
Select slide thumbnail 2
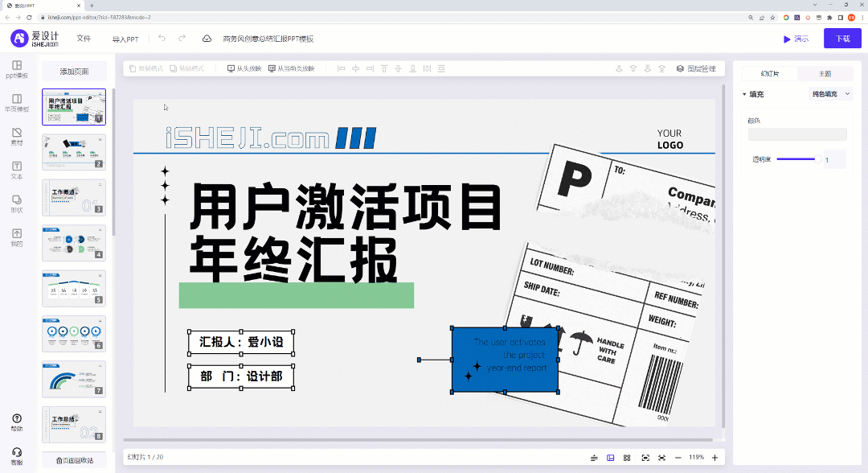click(x=74, y=152)
